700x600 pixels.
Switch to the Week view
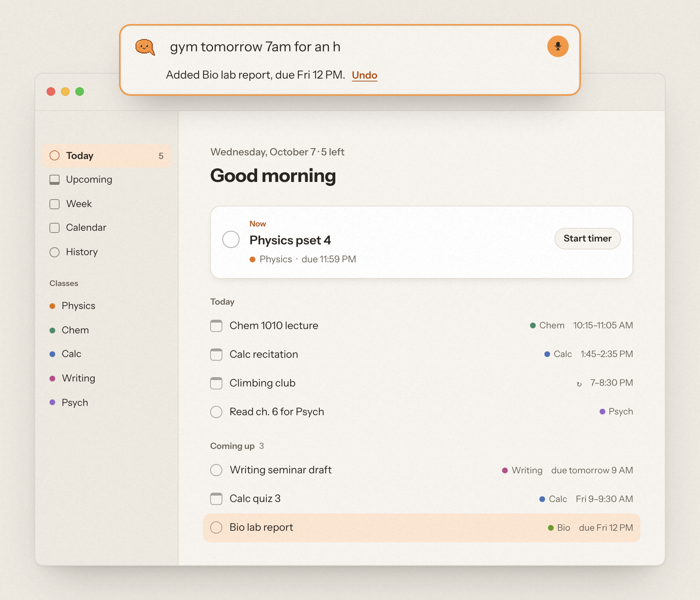106,204
